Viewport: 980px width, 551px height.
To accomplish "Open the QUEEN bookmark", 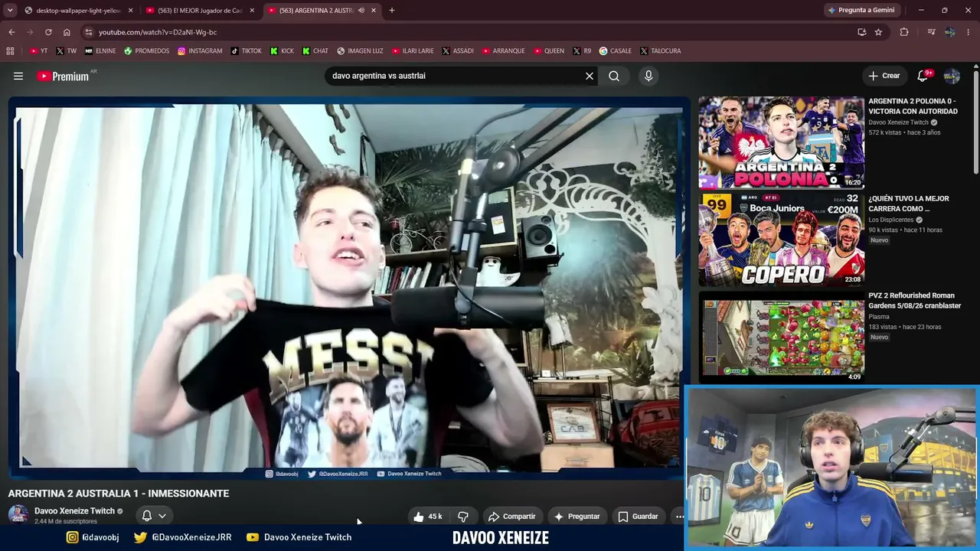I will coord(548,51).
